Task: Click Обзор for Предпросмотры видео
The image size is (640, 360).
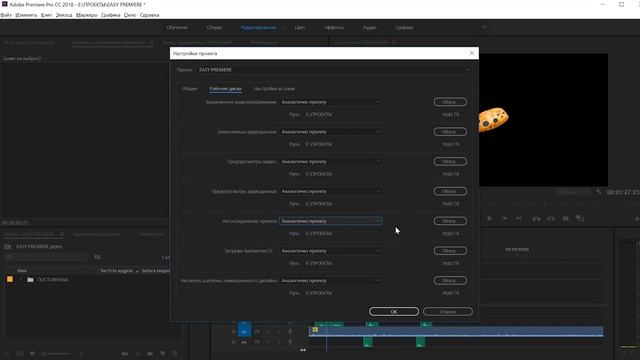Action: (x=450, y=162)
